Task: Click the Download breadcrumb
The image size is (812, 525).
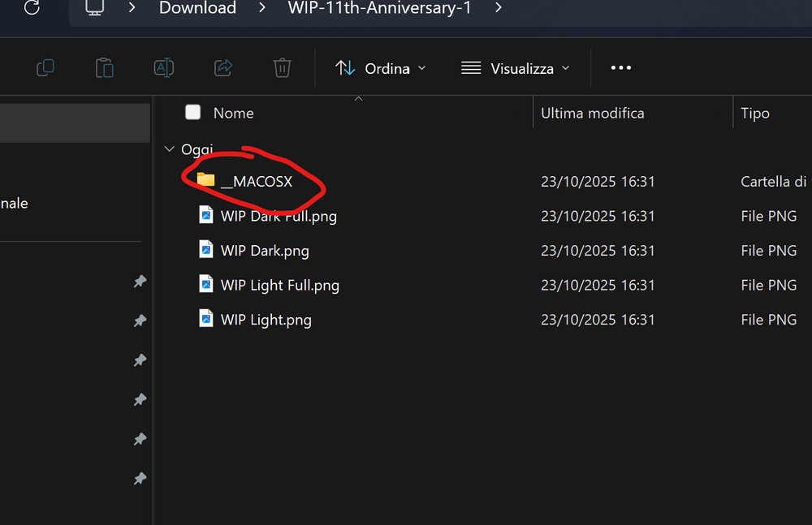Action: click(x=197, y=8)
